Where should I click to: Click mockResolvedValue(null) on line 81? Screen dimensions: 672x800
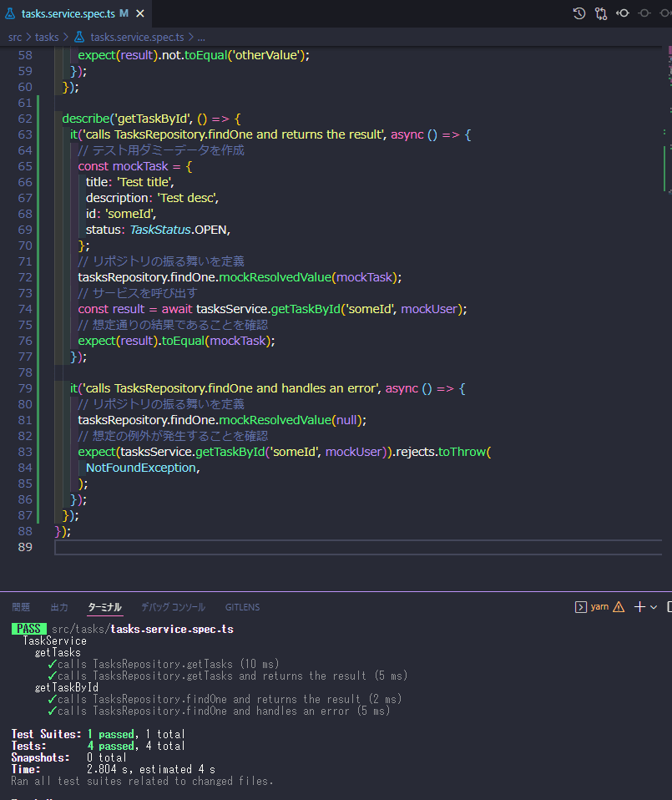pos(291,420)
